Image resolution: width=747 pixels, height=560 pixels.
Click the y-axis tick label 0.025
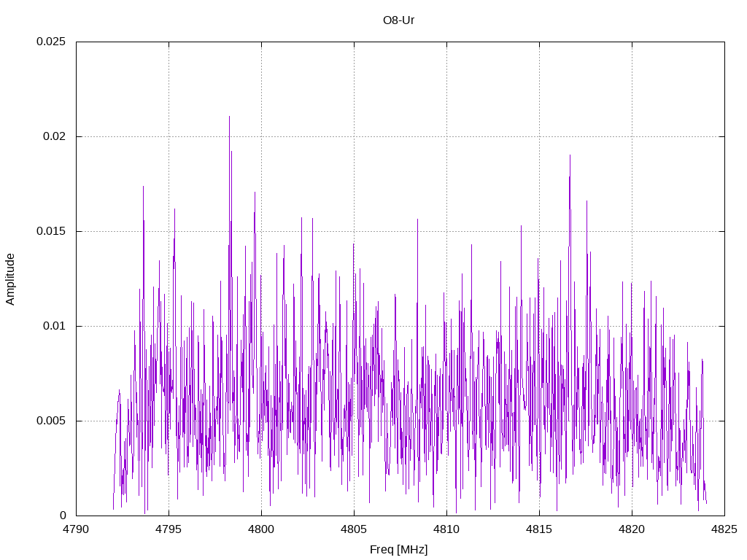pyautogui.click(x=51, y=42)
